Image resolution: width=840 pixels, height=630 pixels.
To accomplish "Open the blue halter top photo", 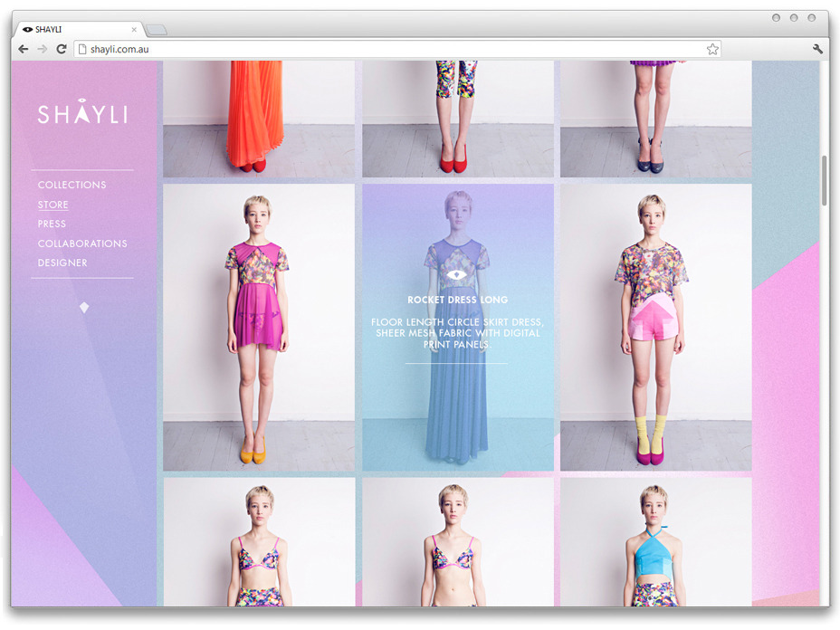I will click(x=655, y=542).
